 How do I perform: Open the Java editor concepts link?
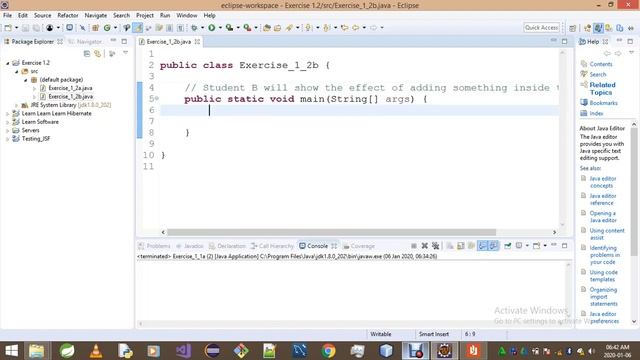point(602,182)
